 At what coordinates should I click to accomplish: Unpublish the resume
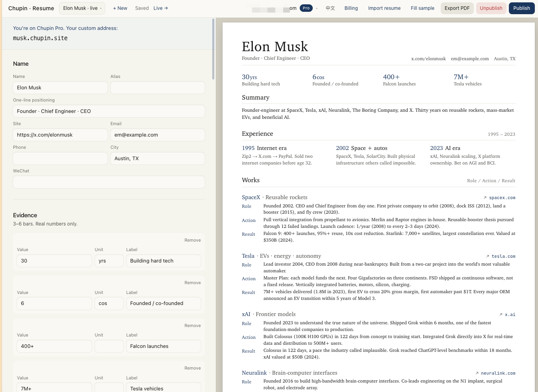click(x=491, y=8)
